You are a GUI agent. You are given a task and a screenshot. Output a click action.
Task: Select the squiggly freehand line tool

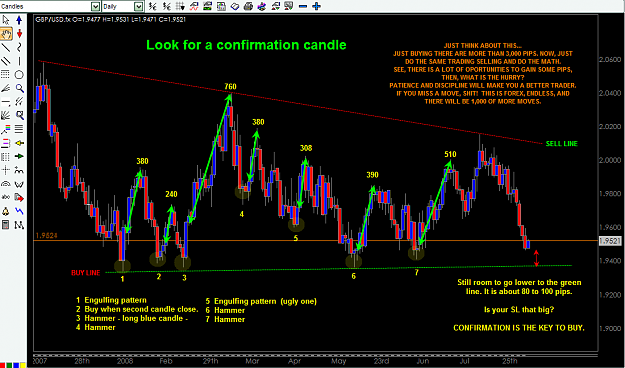click(19, 47)
